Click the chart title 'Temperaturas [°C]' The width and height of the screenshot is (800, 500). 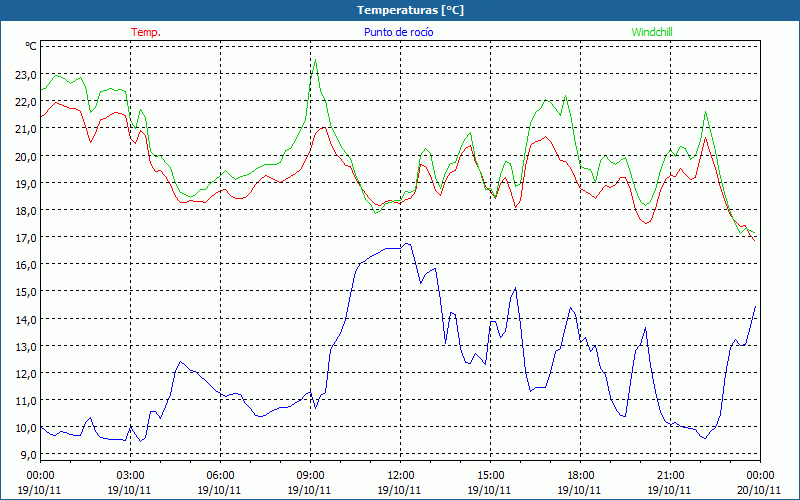pos(410,10)
